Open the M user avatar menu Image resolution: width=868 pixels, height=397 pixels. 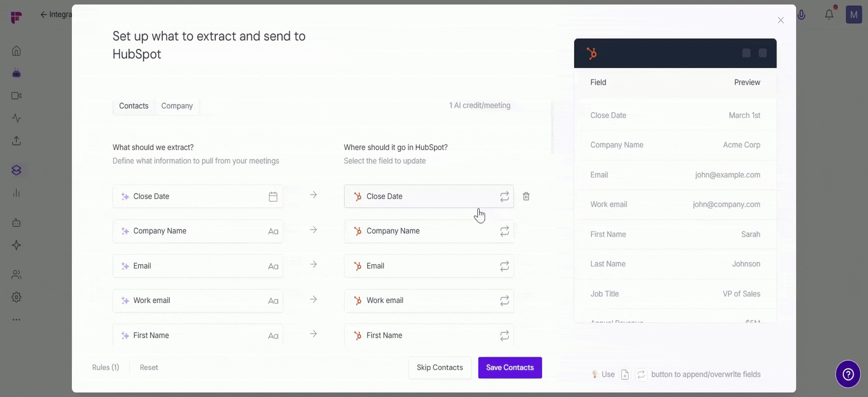pyautogui.click(x=854, y=15)
